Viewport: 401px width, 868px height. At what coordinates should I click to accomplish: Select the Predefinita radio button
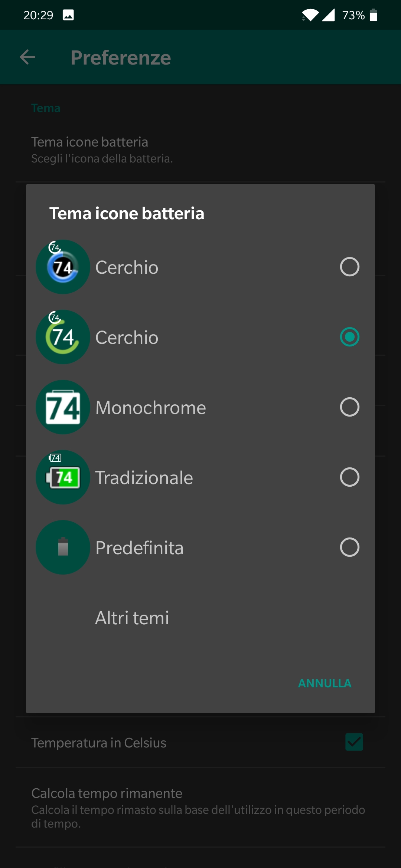point(349,548)
